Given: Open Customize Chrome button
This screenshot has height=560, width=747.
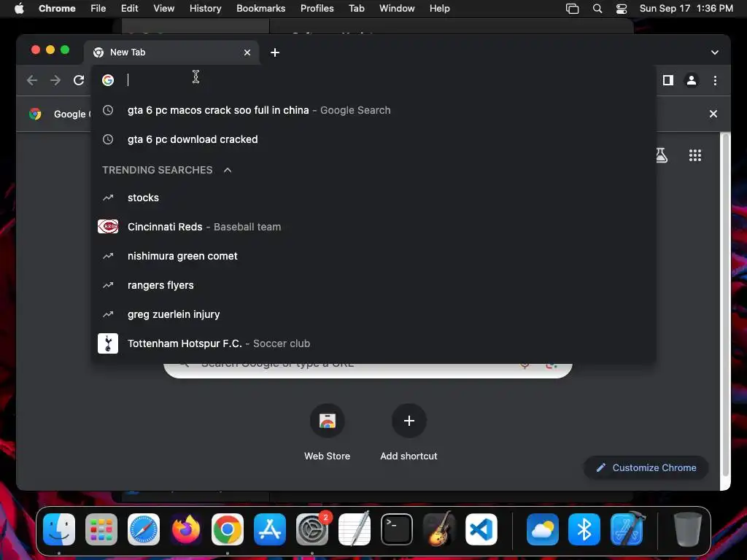Looking at the screenshot, I should pyautogui.click(x=646, y=467).
